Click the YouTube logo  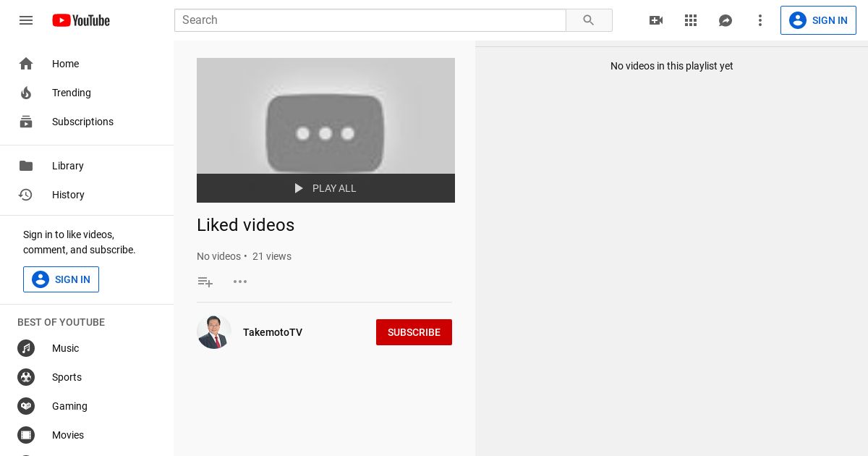81,20
